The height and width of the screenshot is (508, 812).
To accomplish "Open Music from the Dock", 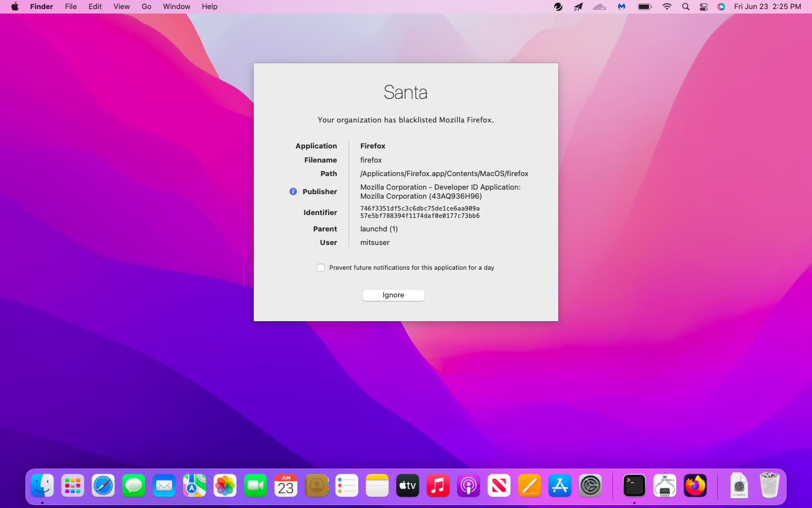I will click(x=438, y=485).
